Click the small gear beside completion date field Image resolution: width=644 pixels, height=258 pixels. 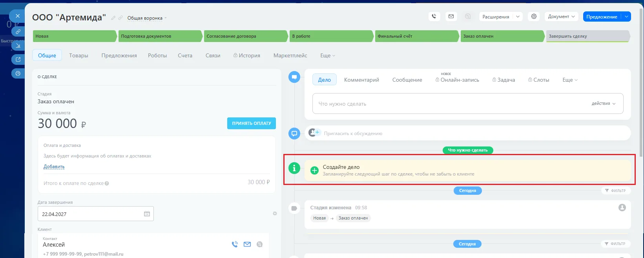click(275, 214)
